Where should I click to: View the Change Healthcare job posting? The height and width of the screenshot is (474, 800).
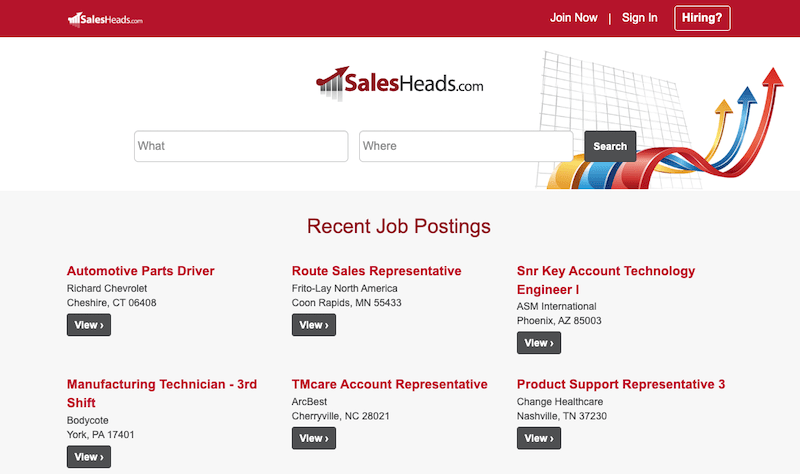click(x=539, y=438)
